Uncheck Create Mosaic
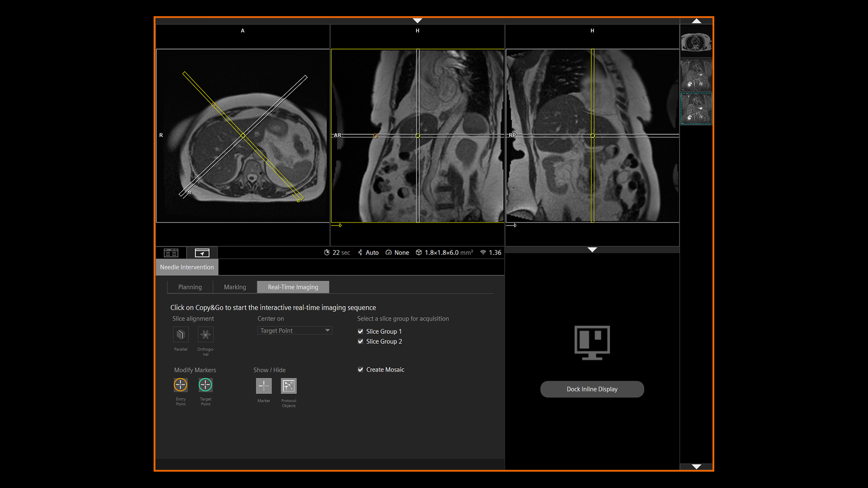868x488 pixels. pyautogui.click(x=360, y=369)
